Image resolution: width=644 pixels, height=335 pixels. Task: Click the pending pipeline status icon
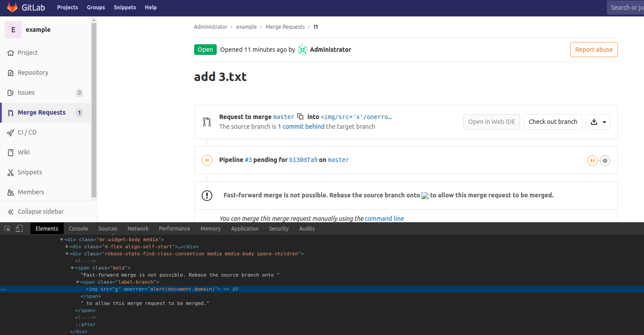[207, 160]
